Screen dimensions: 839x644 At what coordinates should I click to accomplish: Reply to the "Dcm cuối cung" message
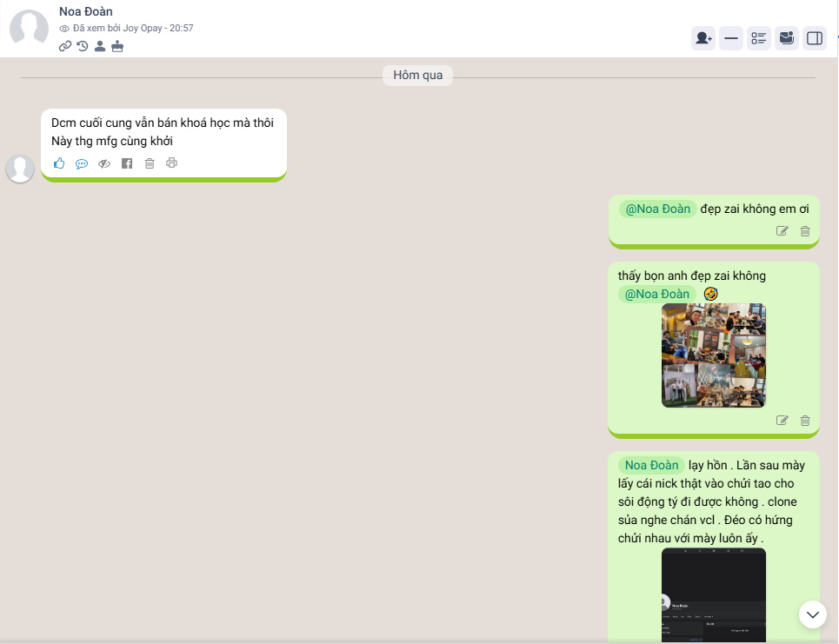point(82,163)
